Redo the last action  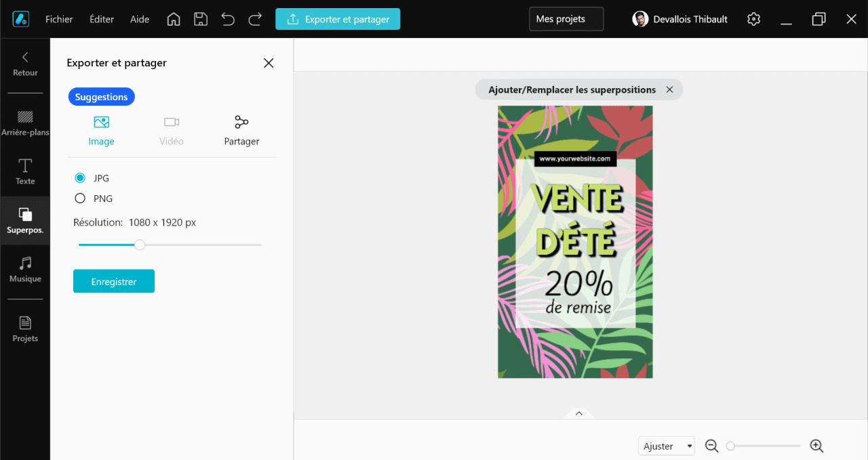pyautogui.click(x=255, y=19)
